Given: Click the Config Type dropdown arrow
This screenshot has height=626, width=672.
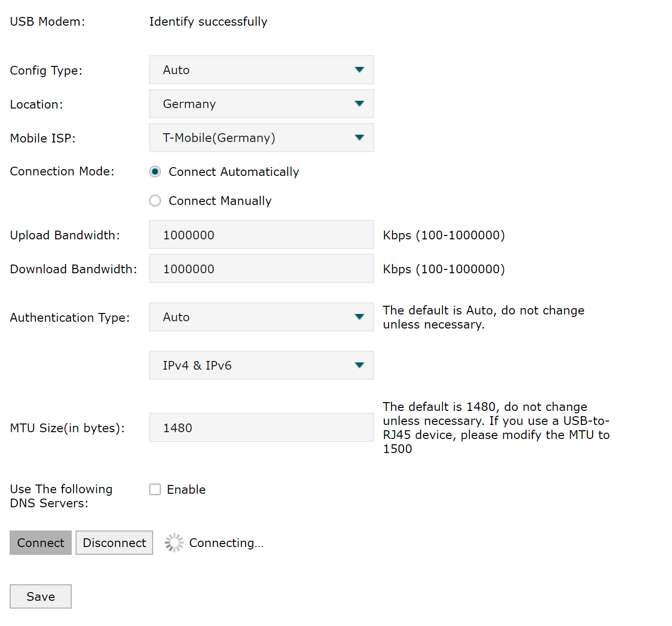Looking at the screenshot, I should click(x=359, y=70).
